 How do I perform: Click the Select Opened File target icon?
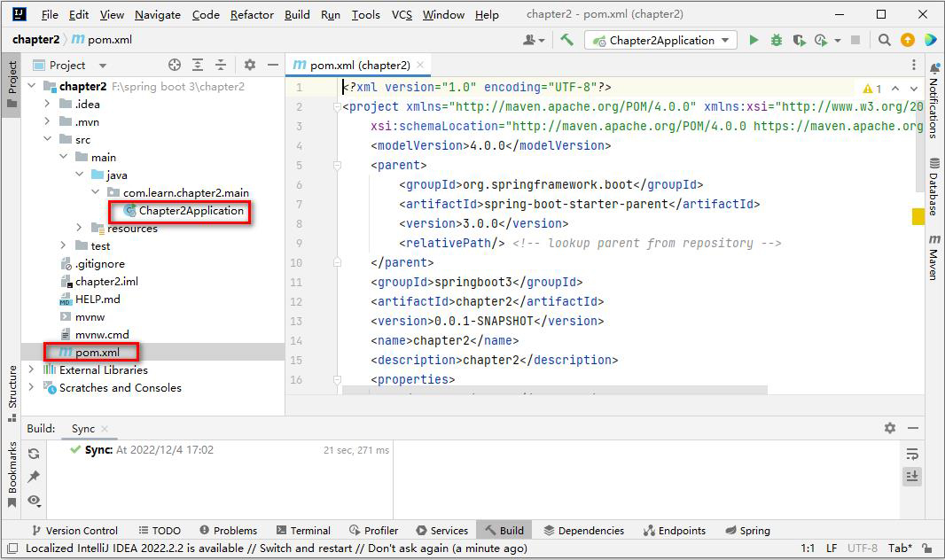coord(175,65)
